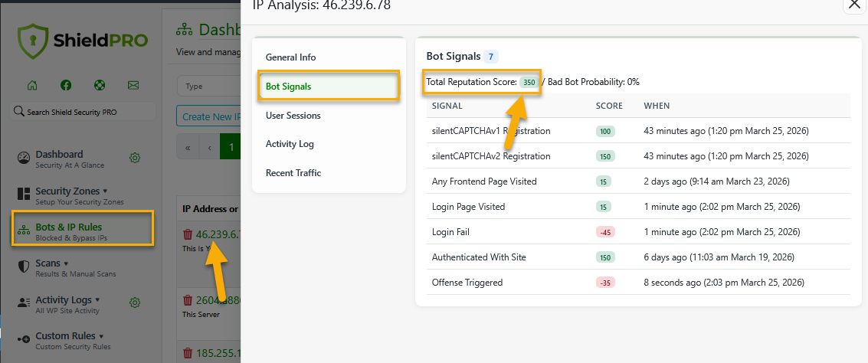Viewport: 868px width, 363px height.
Task: Go to previous page in pagination
Action: (209, 147)
